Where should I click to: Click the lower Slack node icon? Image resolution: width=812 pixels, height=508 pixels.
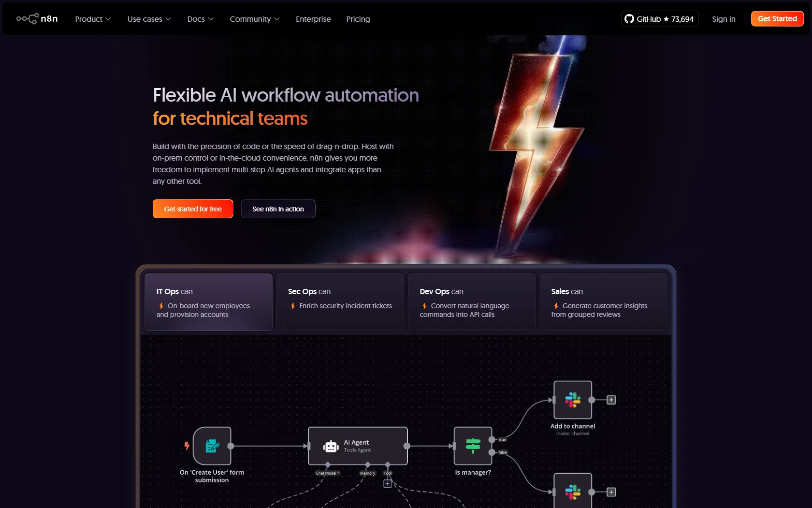[x=573, y=492]
